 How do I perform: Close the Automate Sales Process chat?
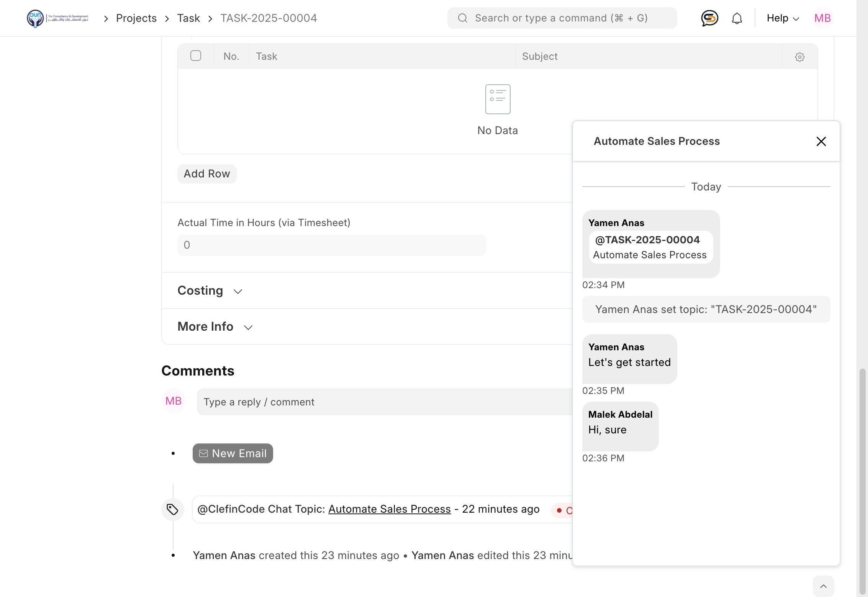(821, 141)
